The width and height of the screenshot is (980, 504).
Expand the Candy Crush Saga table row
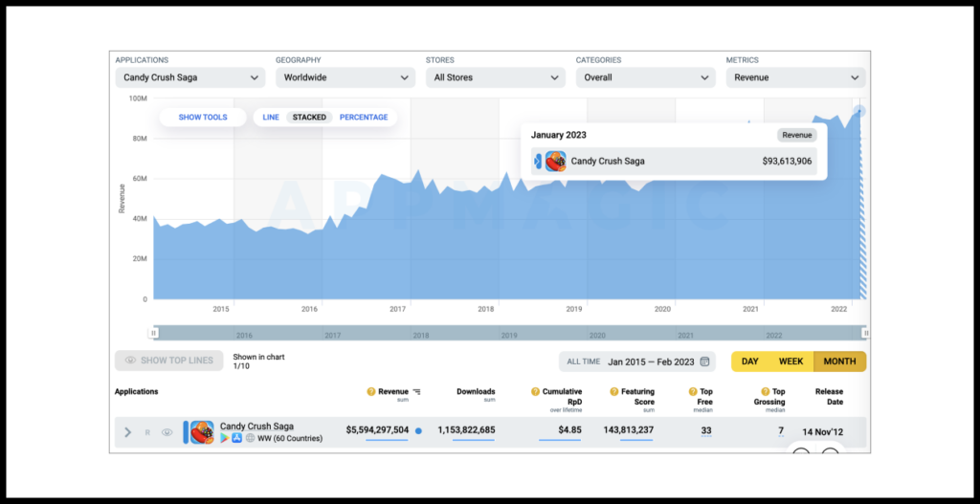pos(128,432)
